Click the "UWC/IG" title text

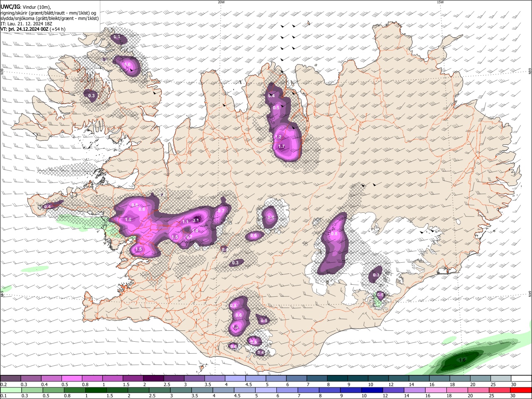(x=10, y=7)
